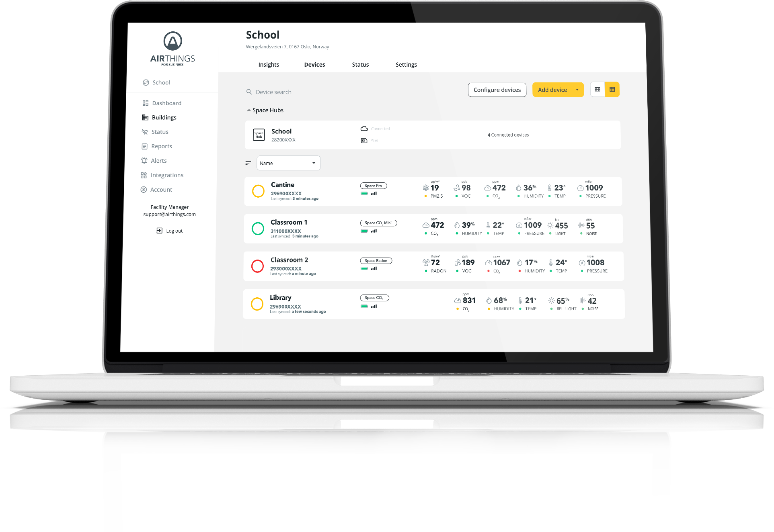Screen dimensions: 774x532
Task: Click the Buildings menu item in sidebar
Action: [164, 117]
